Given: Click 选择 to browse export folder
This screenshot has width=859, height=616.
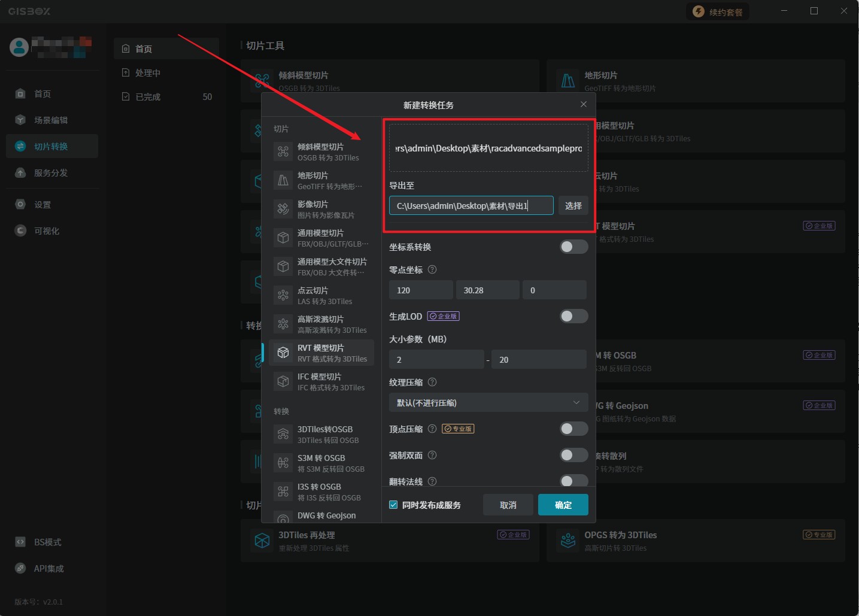Looking at the screenshot, I should pyautogui.click(x=573, y=206).
